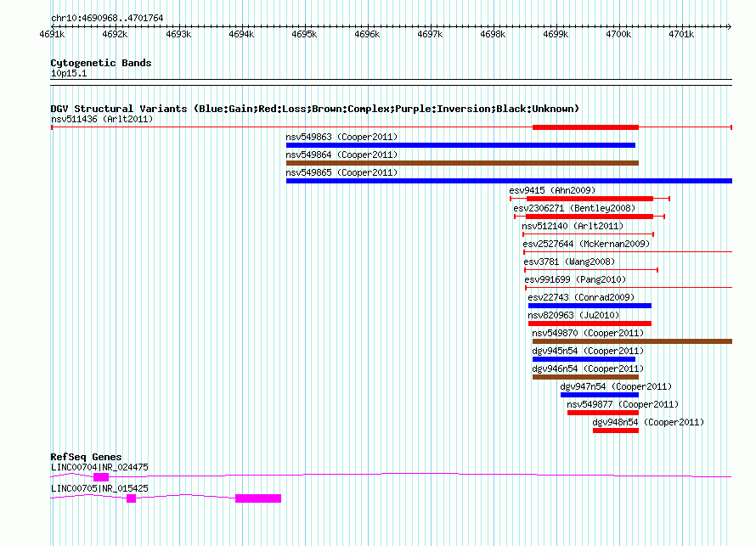Click the nsv820963 (Ju2010) red bar
This screenshot has width=756, height=546.
[590, 324]
